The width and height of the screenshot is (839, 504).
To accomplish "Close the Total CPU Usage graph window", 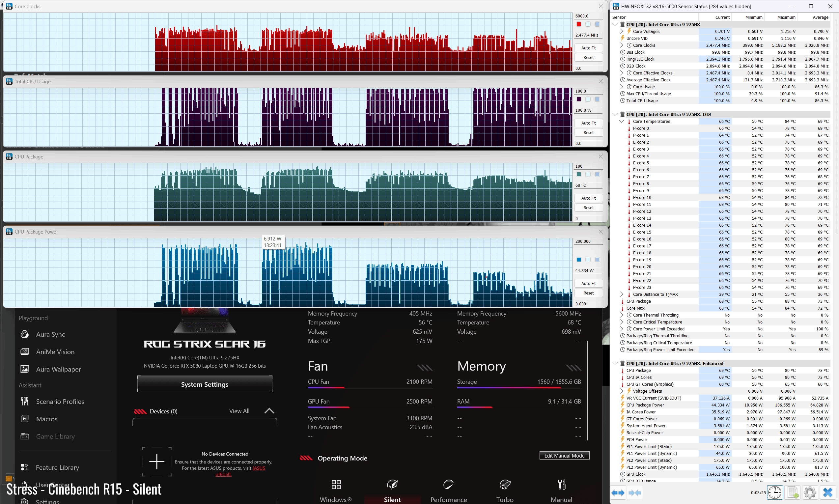I will pos(601,81).
